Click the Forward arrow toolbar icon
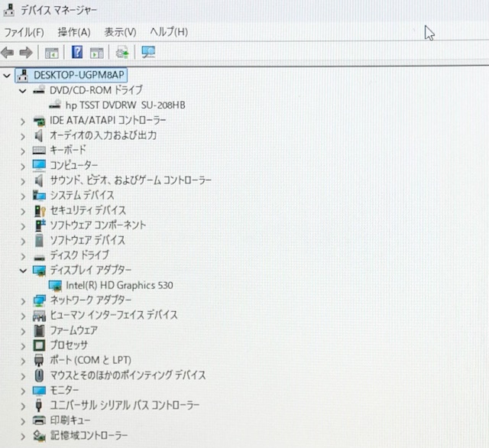 (x=25, y=53)
